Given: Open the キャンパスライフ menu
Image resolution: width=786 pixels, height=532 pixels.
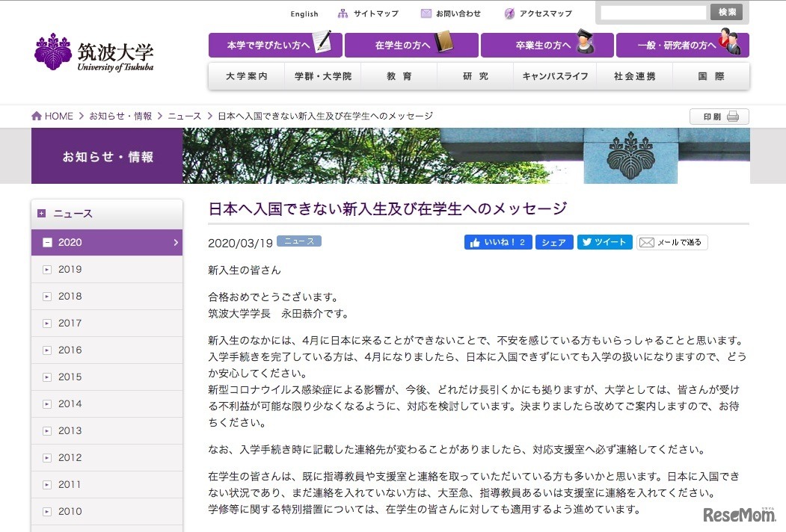Looking at the screenshot, I should pyautogui.click(x=554, y=75).
